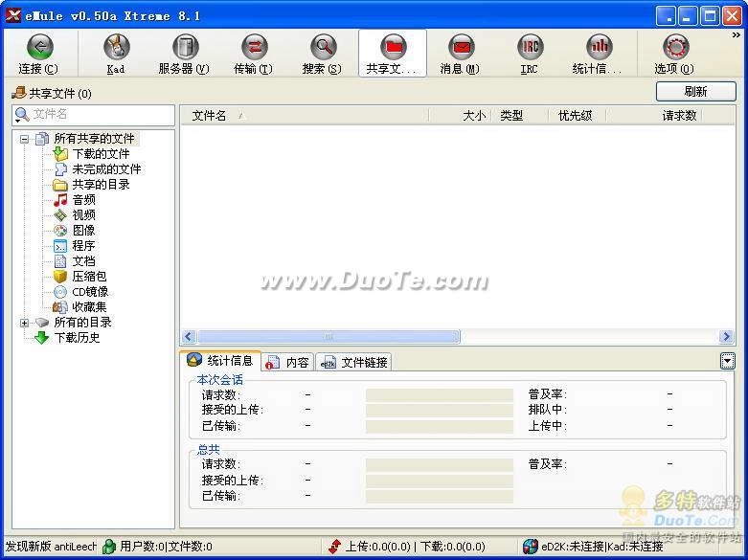This screenshot has height=560, width=748.
Task: Sort by 优先级 priority column
Action: [x=577, y=116]
